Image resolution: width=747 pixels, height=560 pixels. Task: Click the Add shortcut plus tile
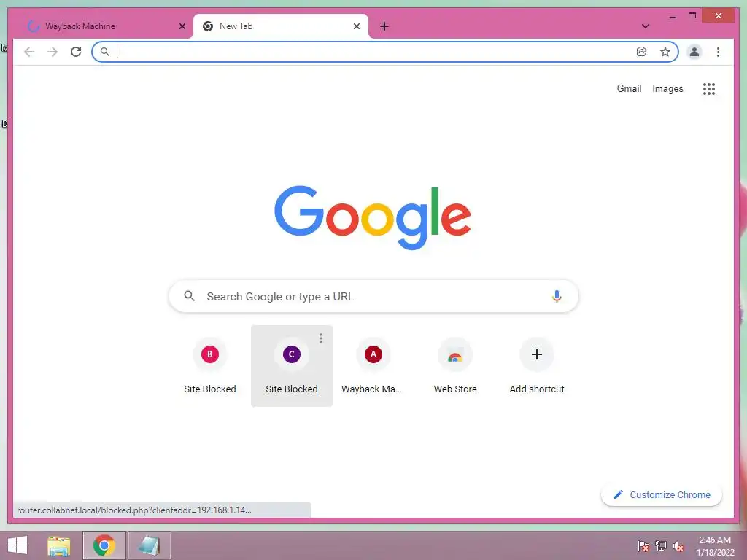[536, 366]
